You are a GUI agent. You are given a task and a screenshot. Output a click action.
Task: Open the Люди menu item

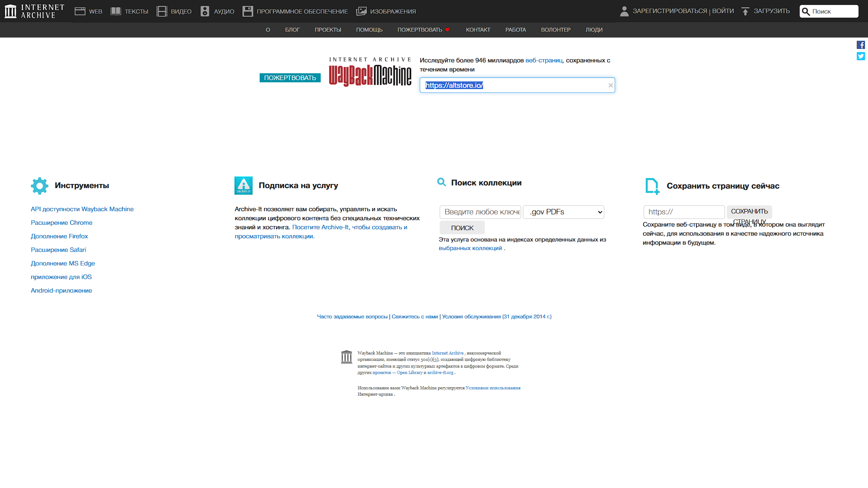click(x=594, y=30)
